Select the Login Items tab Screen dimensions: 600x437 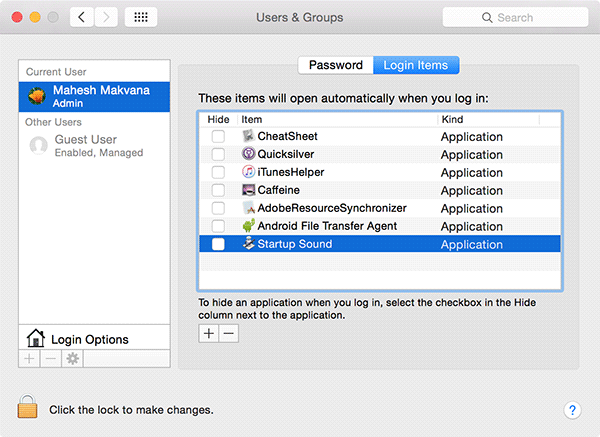pos(416,65)
